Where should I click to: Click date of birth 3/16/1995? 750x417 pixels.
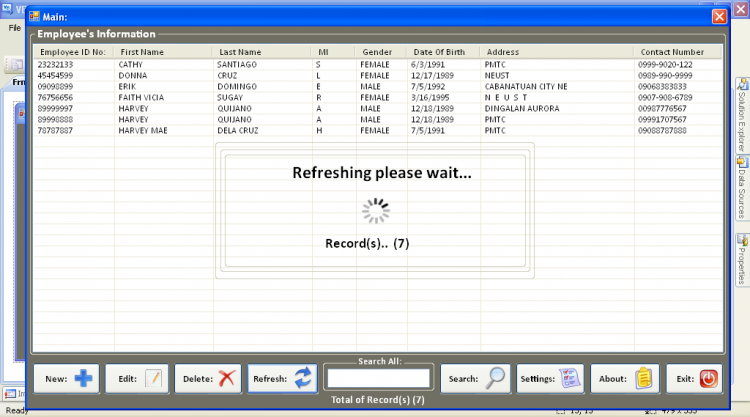pos(430,98)
